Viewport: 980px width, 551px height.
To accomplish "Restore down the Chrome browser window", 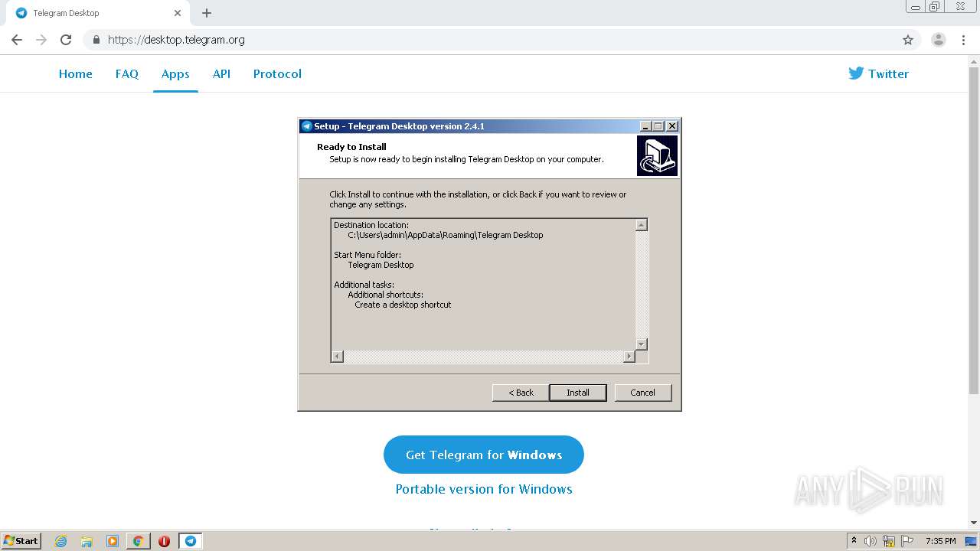I will tap(935, 7).
